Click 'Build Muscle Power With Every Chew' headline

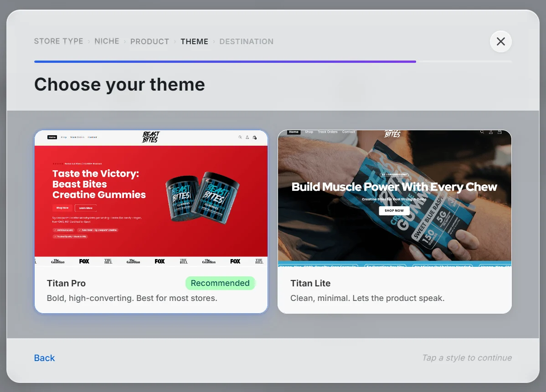pos(394,187)
